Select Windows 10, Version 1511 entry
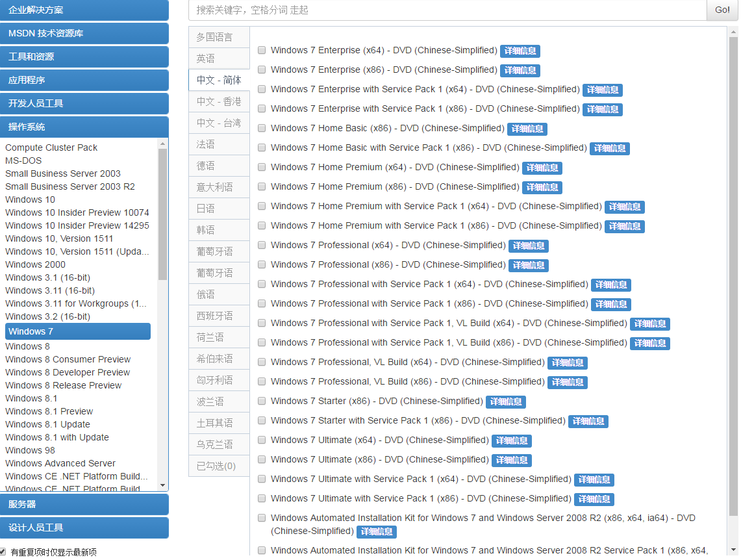The width and height of the screenshot is (741, 560). pos(59,238)
